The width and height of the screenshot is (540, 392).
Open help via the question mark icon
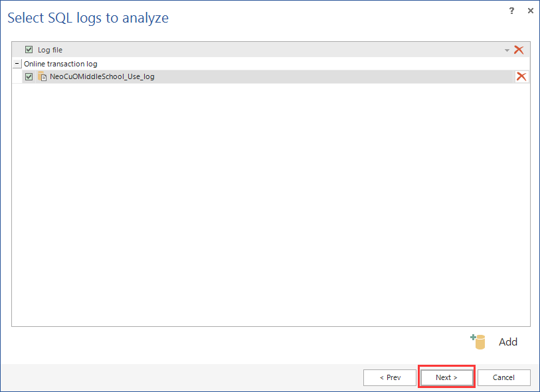511,11
